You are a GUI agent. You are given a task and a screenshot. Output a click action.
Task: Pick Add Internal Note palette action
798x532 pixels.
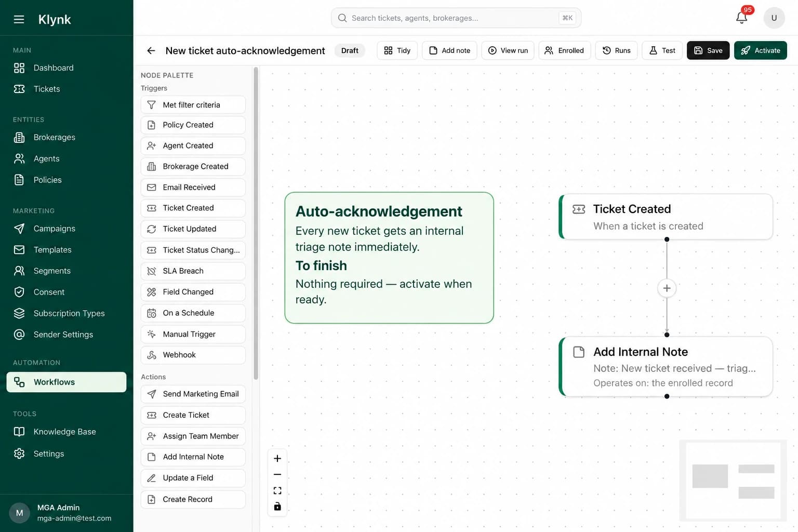[193, 457]
